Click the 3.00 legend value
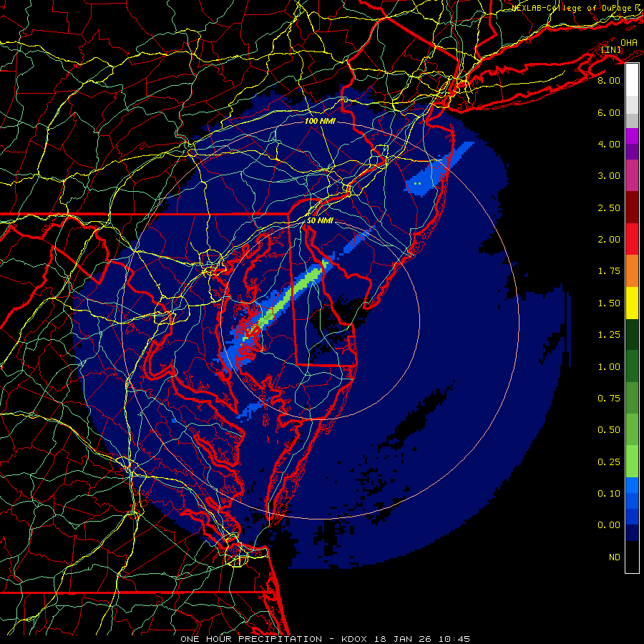644x644 pixels. (609, 176)
